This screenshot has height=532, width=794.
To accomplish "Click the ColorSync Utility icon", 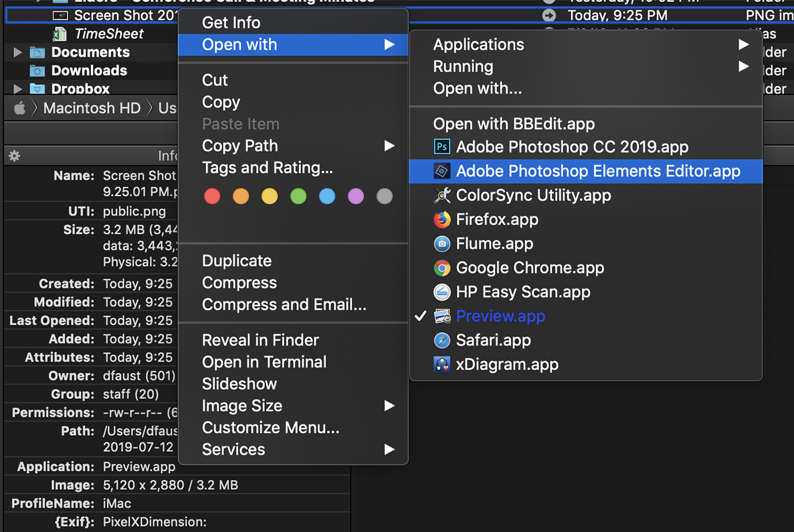I will pos(441,195).
